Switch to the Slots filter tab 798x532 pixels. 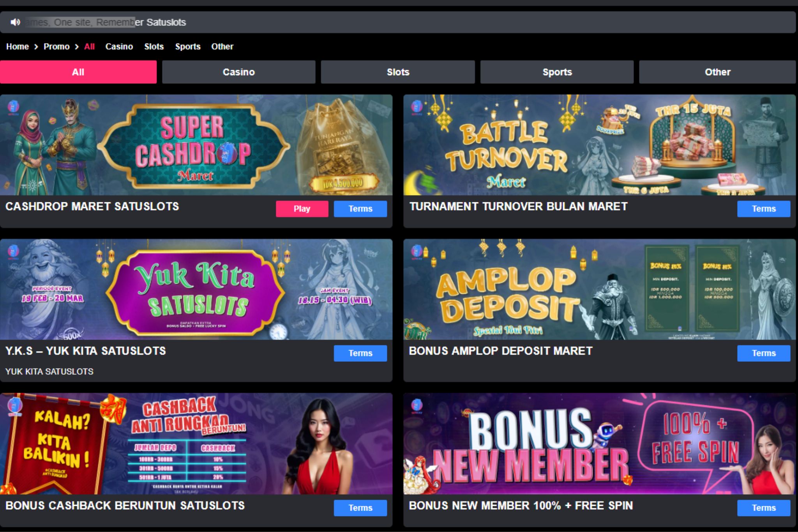click(398, 72)
